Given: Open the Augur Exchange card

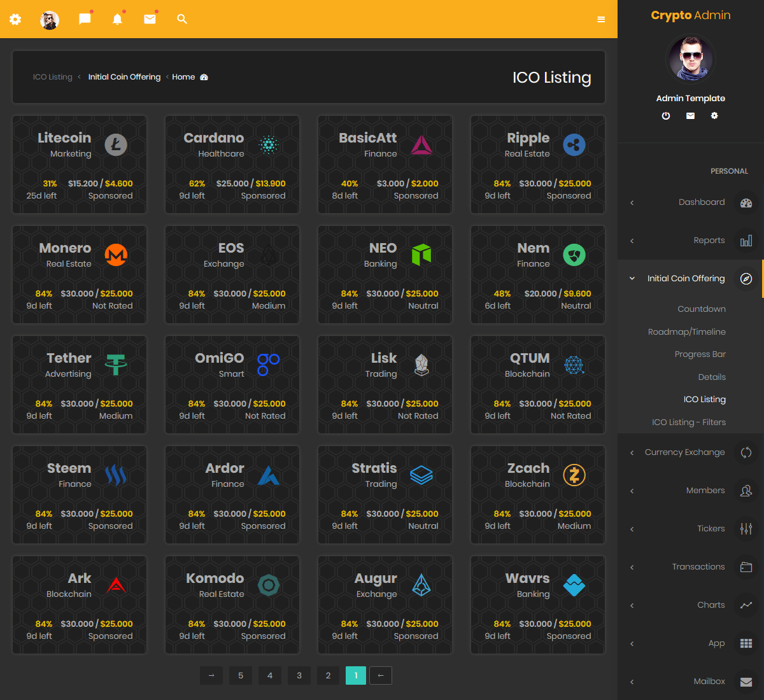Looking at the screenshot, I should (385, 605).
